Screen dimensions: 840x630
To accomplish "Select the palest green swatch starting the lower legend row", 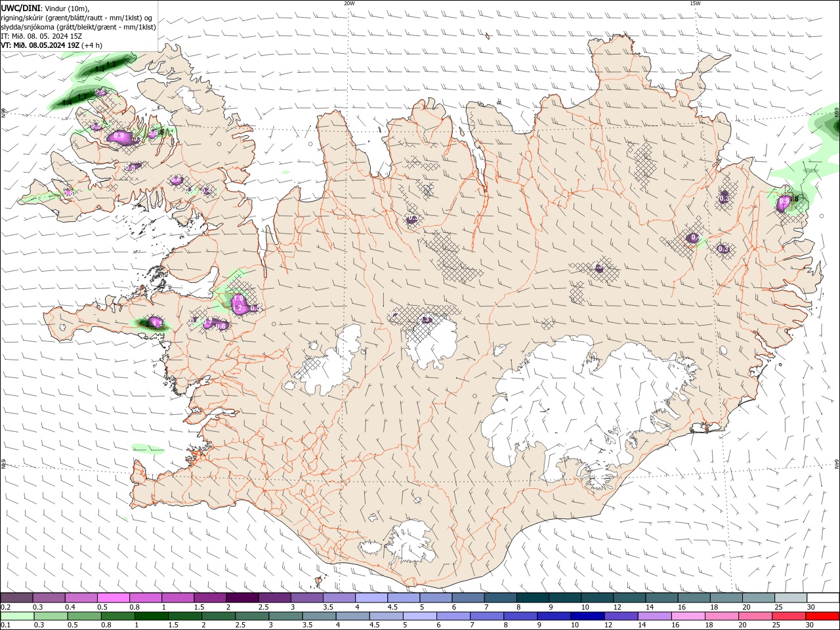I will 17,616.
